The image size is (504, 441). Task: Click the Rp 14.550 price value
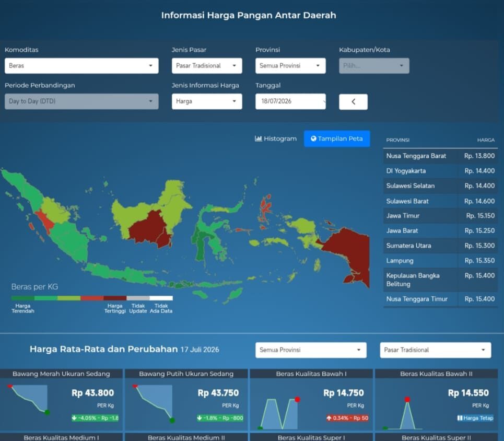pyautogui.click(x=468, y=393)
